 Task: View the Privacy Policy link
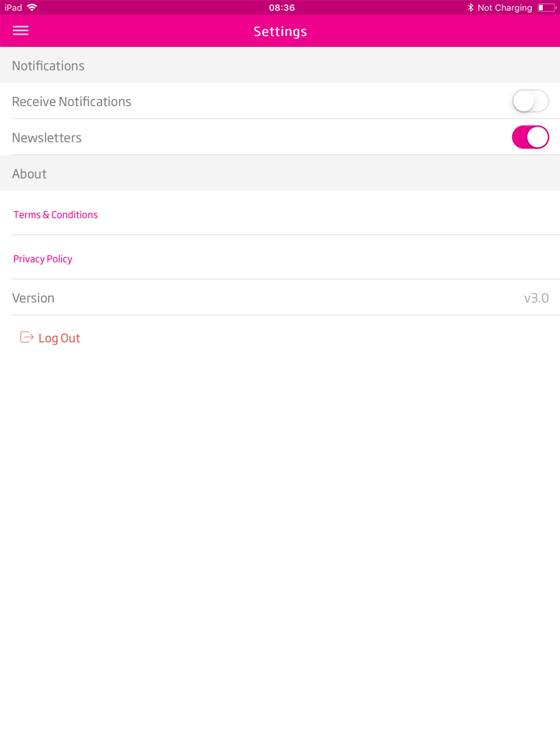point(43,259)
